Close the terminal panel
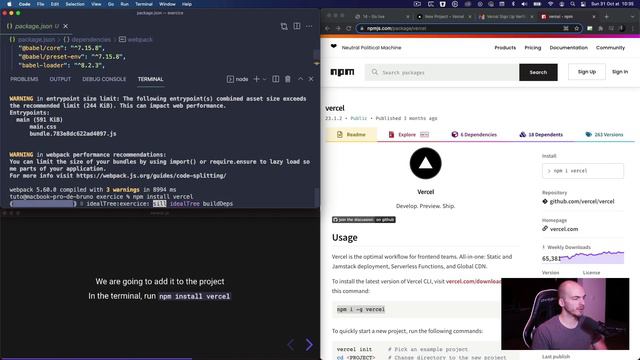Viewport: 640px width, 360px height. [x=311, y=79]
